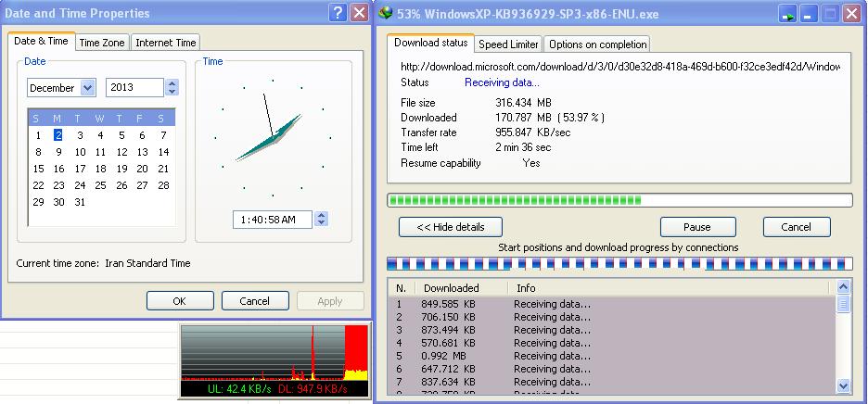Click the connections progress segment bar
The width and height of the screenshot is (868, 404).
[619, 263]
